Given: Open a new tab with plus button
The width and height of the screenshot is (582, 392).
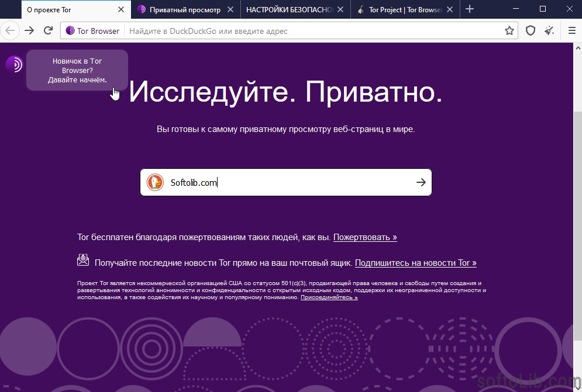Looking at the screenshot, I should 470,9.
